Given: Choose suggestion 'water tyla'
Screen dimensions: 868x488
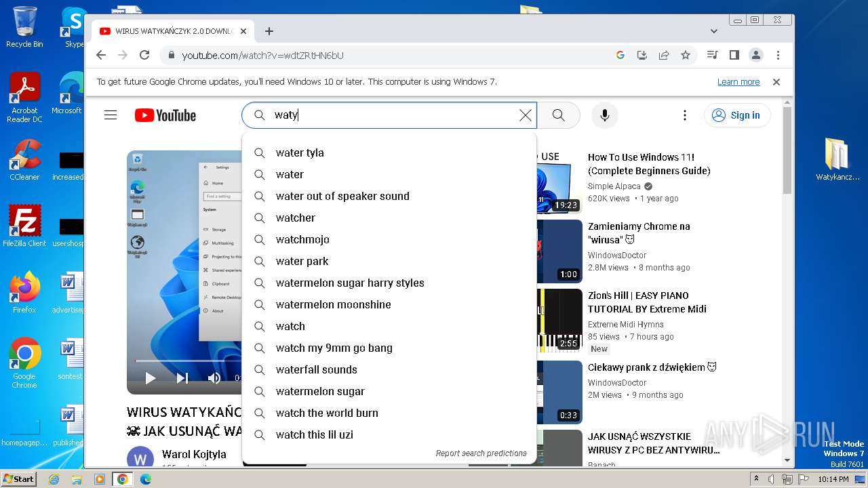Looking at the screenshot, I should (x=389, y=152).
